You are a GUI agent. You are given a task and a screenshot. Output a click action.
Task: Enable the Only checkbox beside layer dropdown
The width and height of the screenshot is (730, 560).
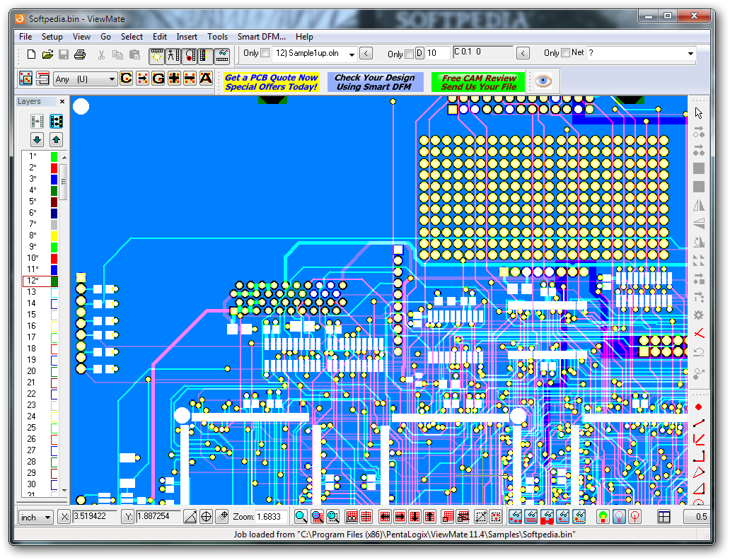coord(265,53)
